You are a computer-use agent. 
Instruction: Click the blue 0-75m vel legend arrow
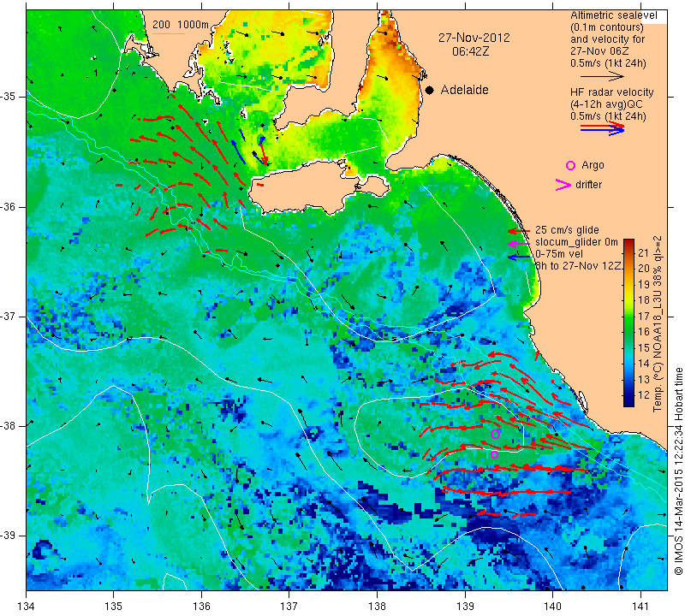[519, 258]
